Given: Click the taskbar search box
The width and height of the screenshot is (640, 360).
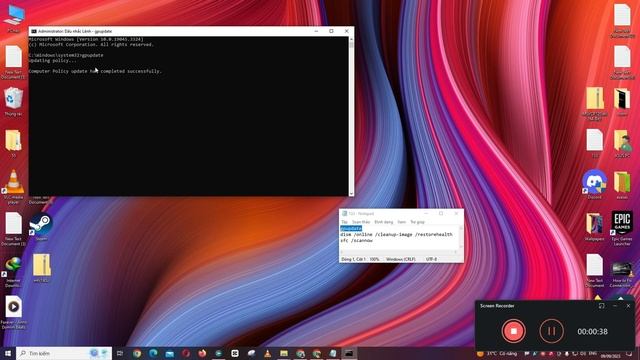Looking at the screenshot, I should (64, 353).
